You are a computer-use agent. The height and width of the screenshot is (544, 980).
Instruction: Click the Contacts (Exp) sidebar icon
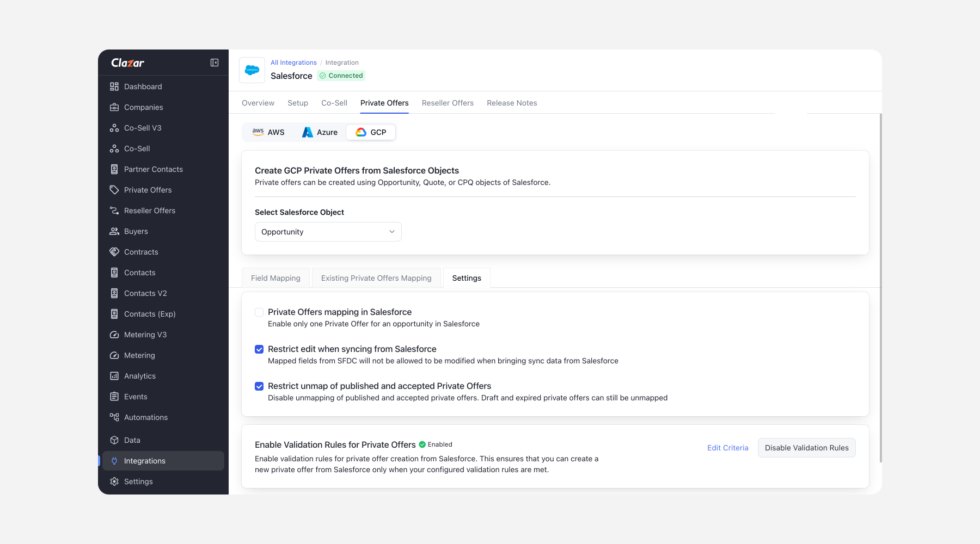click(114, 314)
